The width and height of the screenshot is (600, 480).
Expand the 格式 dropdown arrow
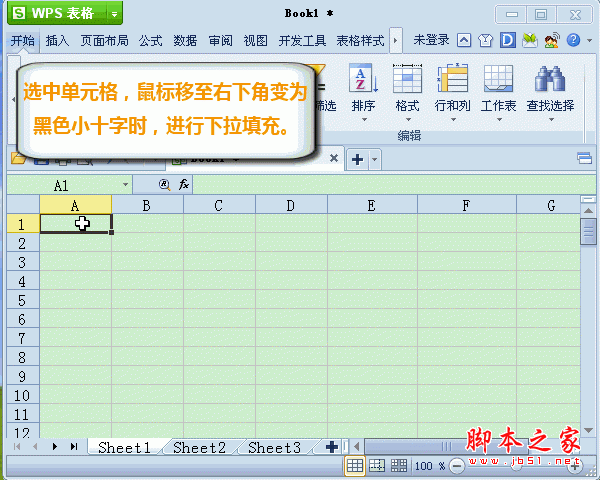(408, 119)
